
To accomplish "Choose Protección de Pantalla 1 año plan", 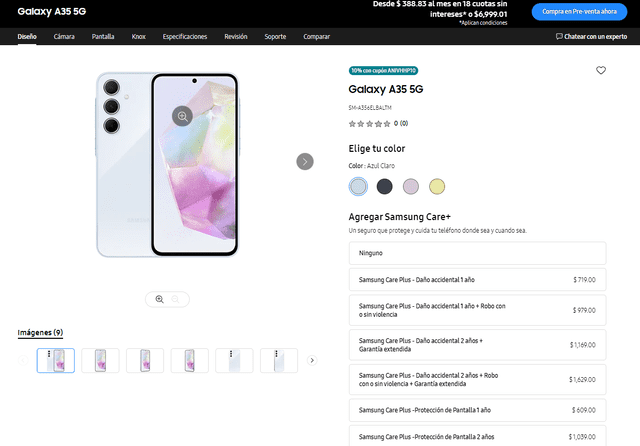I will [x=478, y=411].
